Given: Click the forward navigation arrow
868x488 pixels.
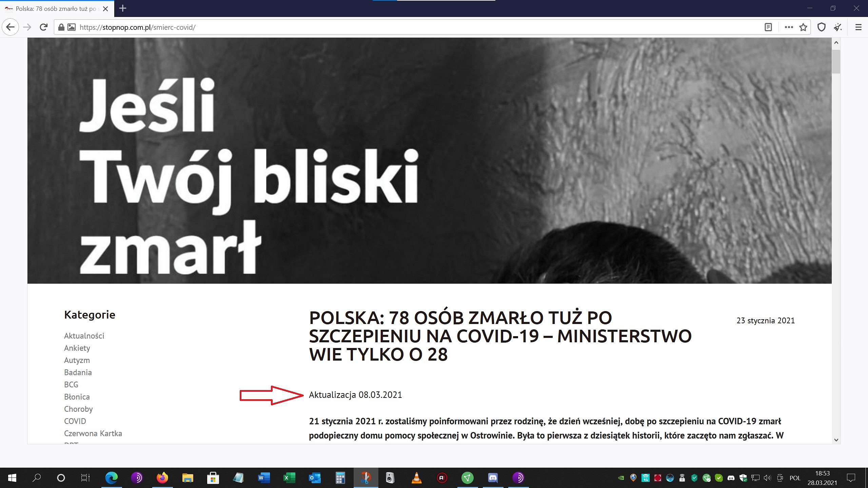Looking at the screenshot, I should (27, 27).
